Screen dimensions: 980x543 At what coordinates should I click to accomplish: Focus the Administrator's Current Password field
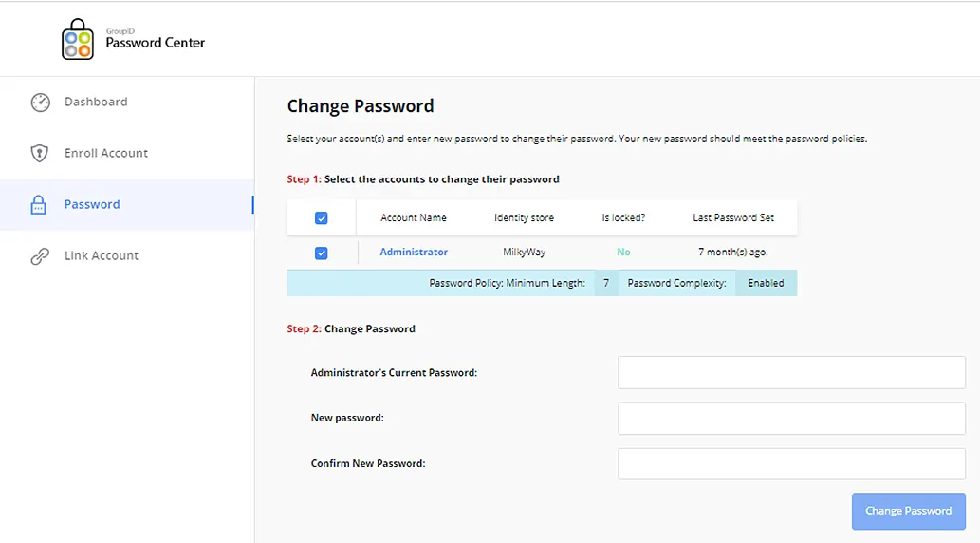(791, 372)
